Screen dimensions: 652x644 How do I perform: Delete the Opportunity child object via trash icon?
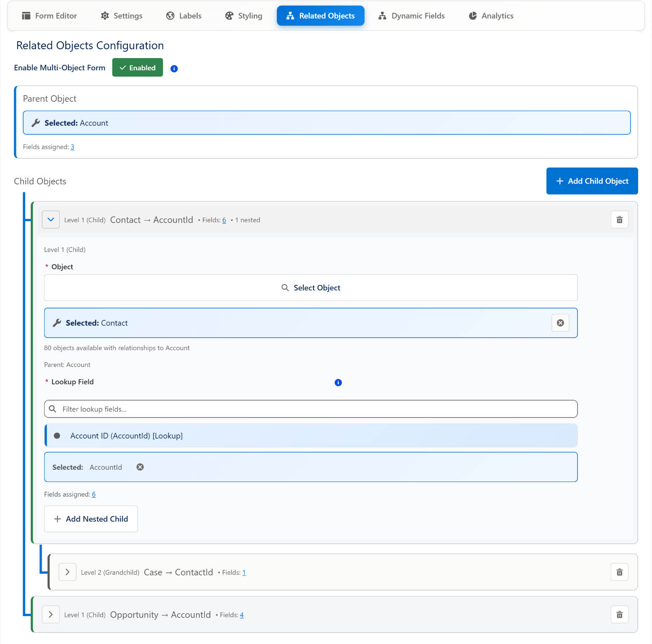click(619, 615)
